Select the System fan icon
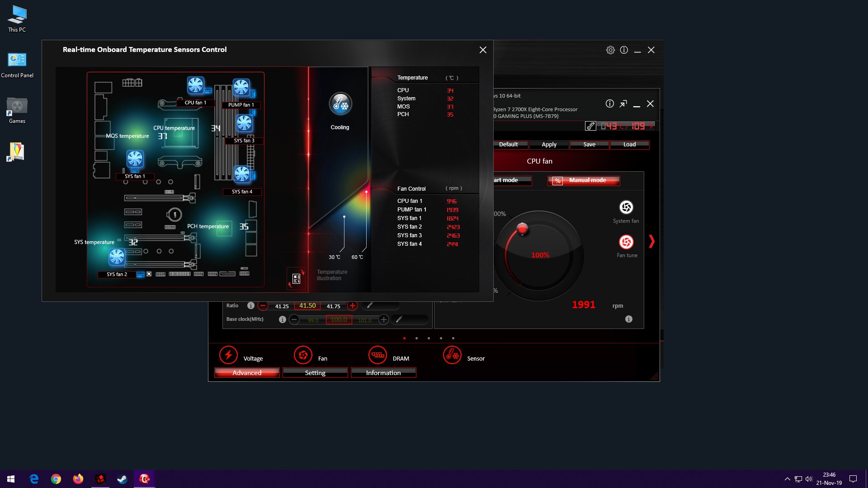This screenshot has height=488, width=868. (626, 207)
